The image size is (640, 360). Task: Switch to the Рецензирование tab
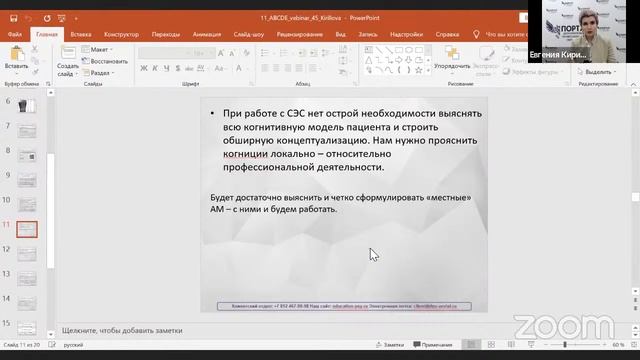[x=300, y=34]
